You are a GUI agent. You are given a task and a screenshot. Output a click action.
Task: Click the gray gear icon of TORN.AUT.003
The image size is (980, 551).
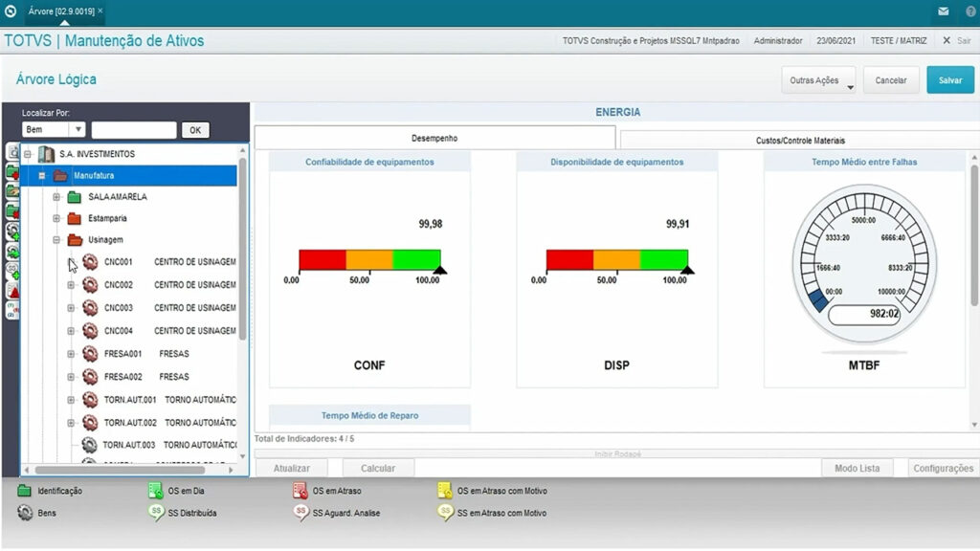[x=89, y=445]
